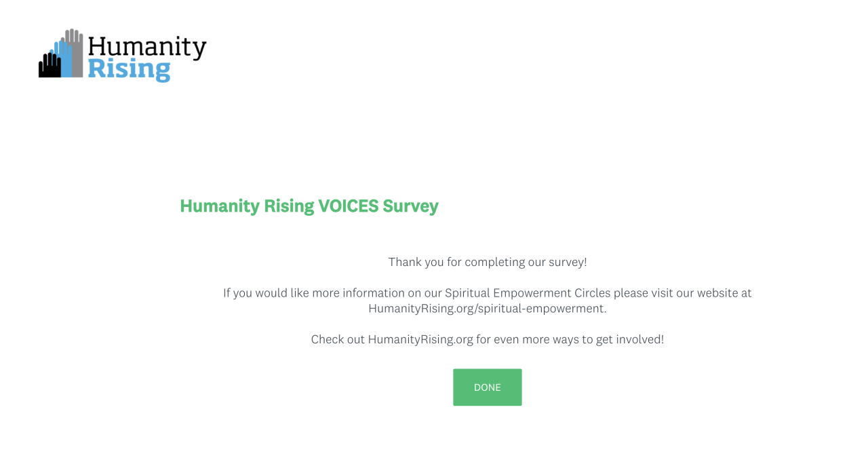Click "for even more ways to get involved!" text
The image size is (868, 475).
(x=570, y=339)
